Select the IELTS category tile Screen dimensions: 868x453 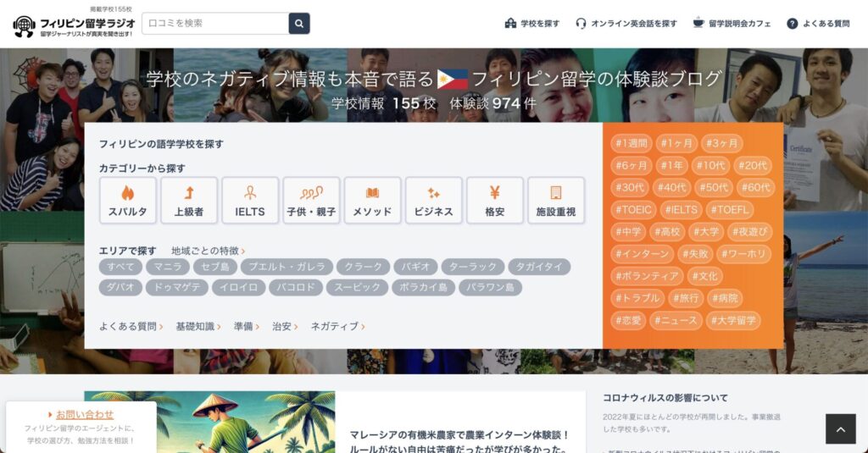pyautogui.click(x=250, y=200)
